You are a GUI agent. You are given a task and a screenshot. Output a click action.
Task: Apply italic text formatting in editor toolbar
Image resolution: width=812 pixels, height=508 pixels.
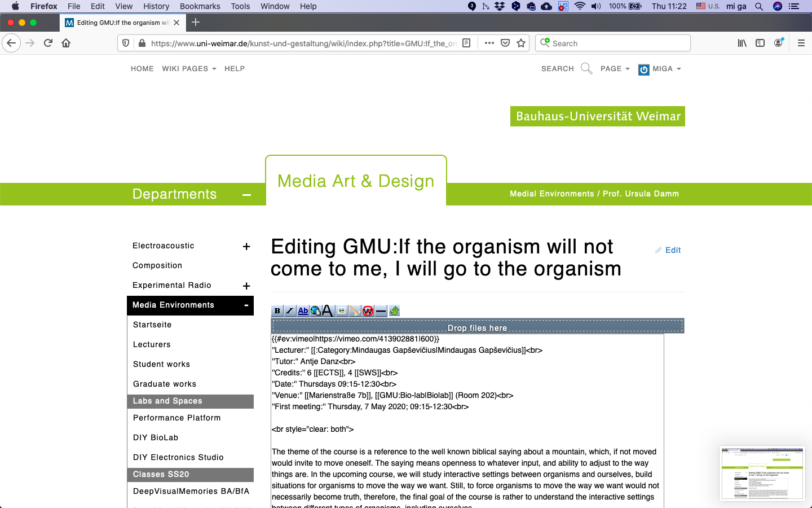pos(290,311)
